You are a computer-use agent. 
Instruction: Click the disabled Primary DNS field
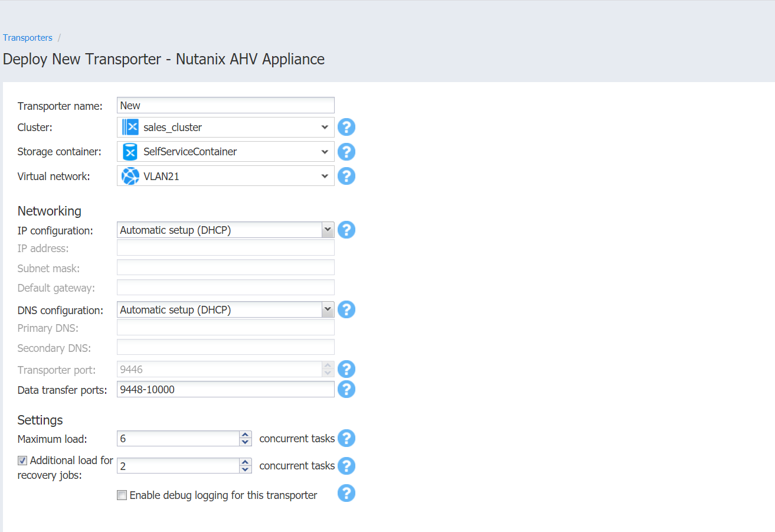pyautogui.click(x=225, y=327)
